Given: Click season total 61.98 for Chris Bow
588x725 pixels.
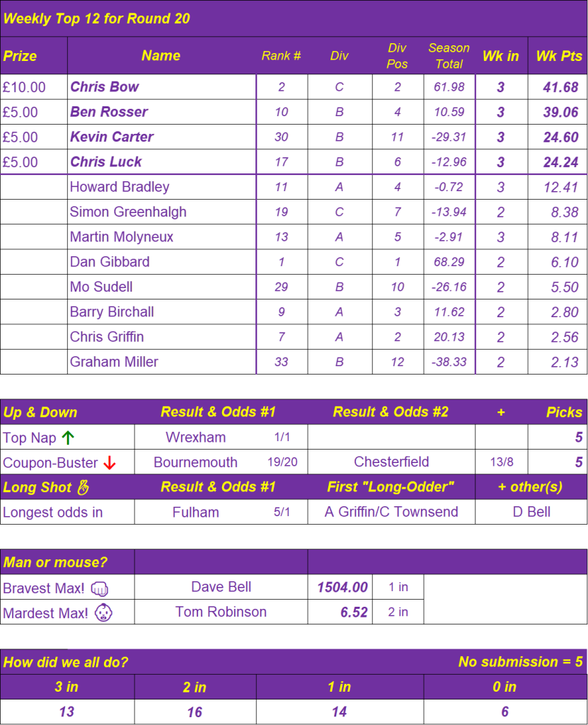Looking at the screenshot, I should [449, 87].
